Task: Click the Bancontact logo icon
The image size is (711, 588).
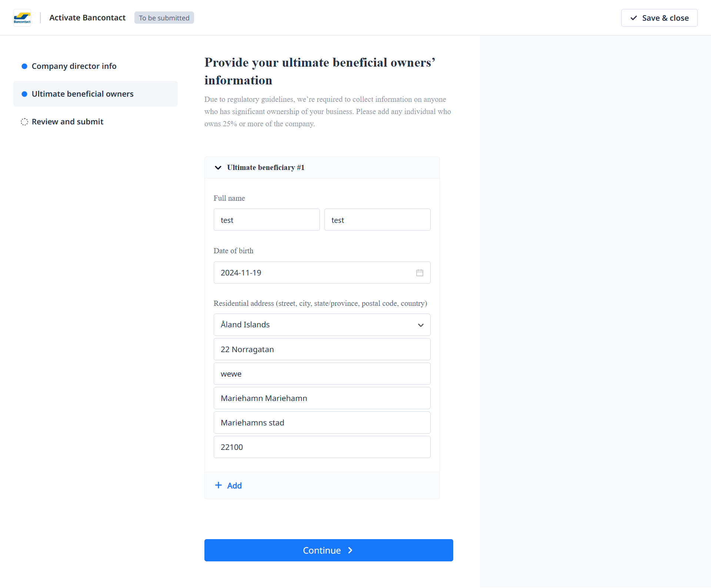Action: [x=22, y=17]
